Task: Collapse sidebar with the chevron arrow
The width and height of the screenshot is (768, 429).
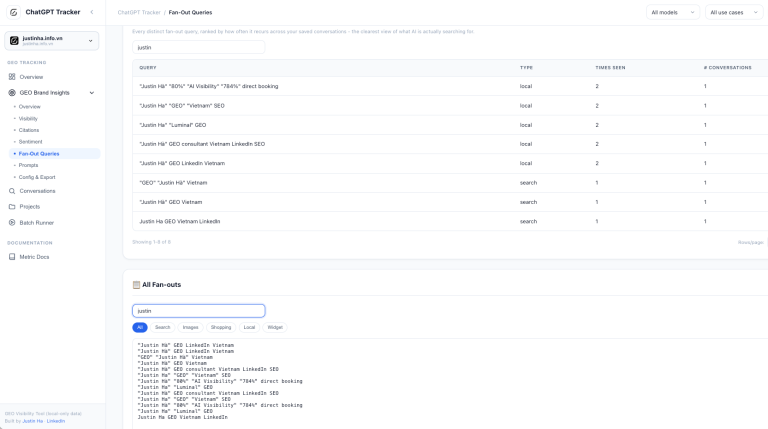Action: pos(92,12)
